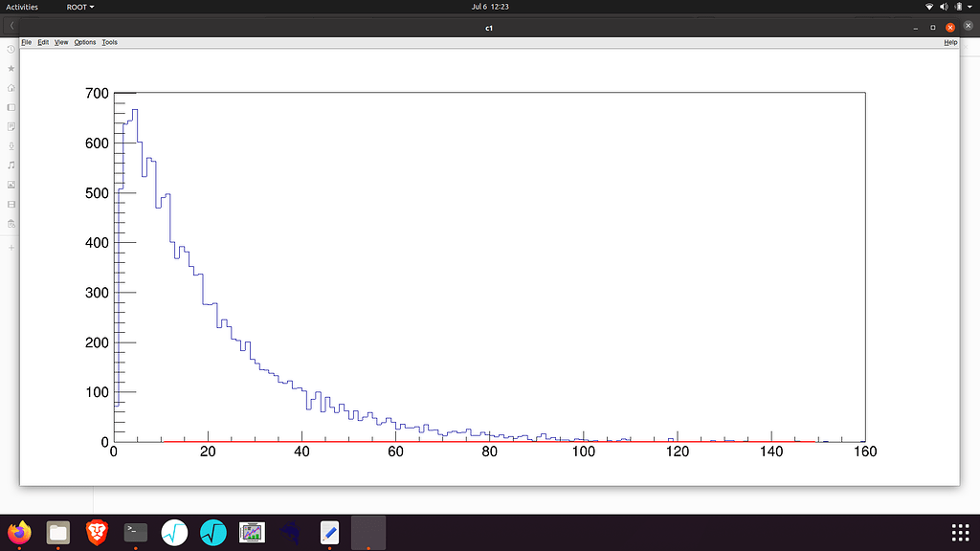Click the starred items icon in the sidebar

click(x=10, y=68)
